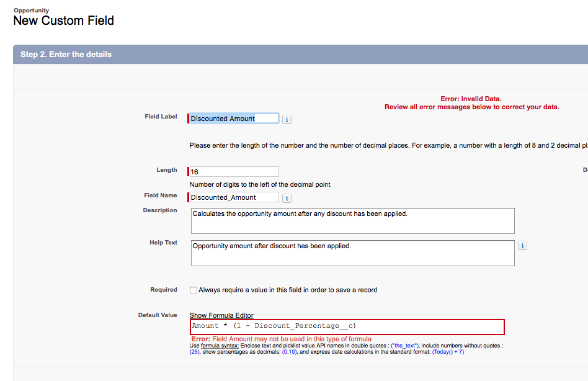Viewport: 588px width, 381px height.
Task: Click the "Field Amount may not be used" error
Action: 292,339
